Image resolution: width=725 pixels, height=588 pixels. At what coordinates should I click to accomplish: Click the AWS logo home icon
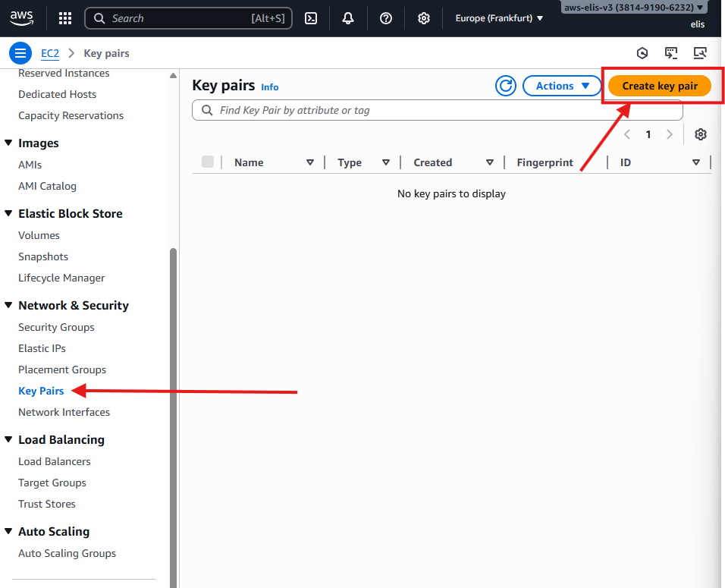22,18
